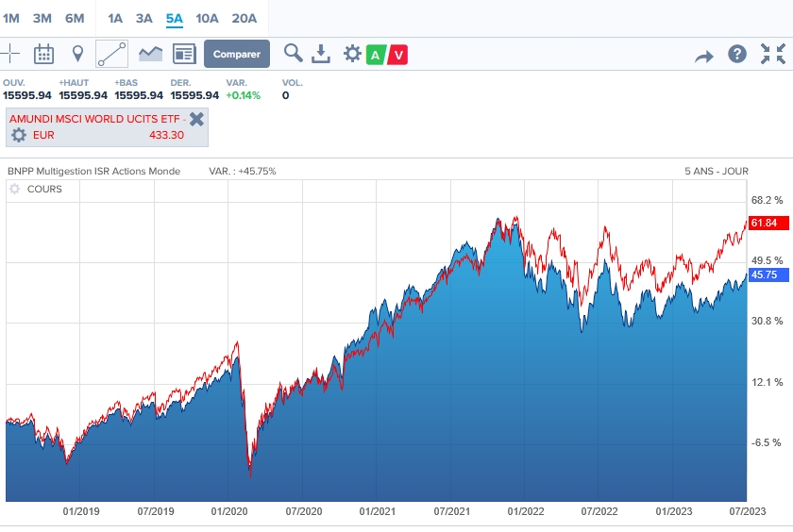Click the Comparer button
793x532 pixels.
click(x=237, y=54)
